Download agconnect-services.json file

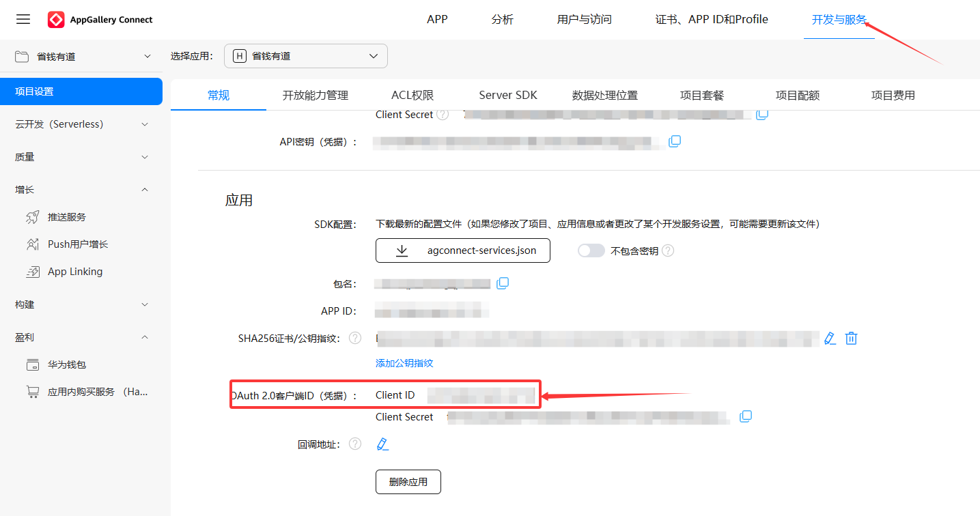pos(463,250)
